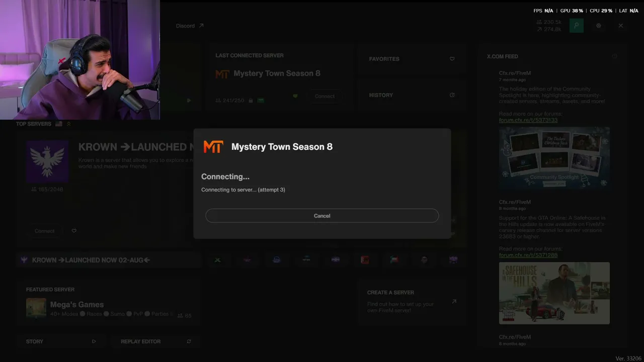The height and width of the screenshot is (362, 644).
Task: Click the 230.5k players online stat
Action: click(x=549, y=22)
